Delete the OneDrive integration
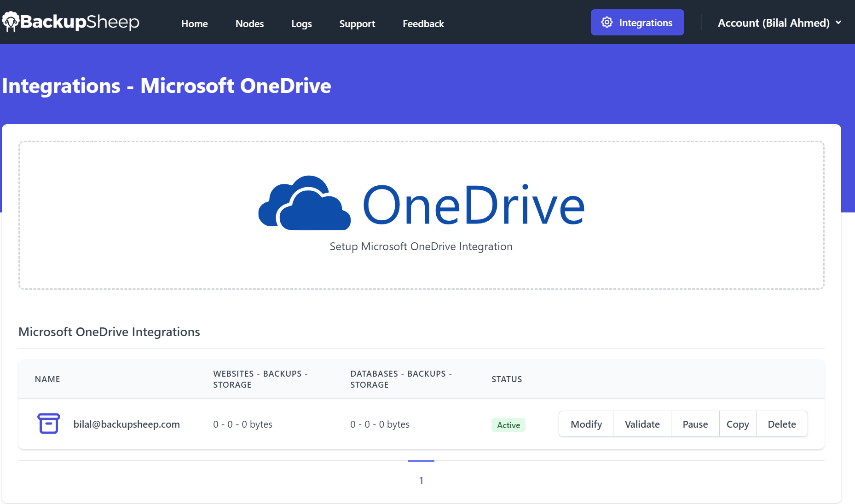The image size is (855, 504). 781,424
